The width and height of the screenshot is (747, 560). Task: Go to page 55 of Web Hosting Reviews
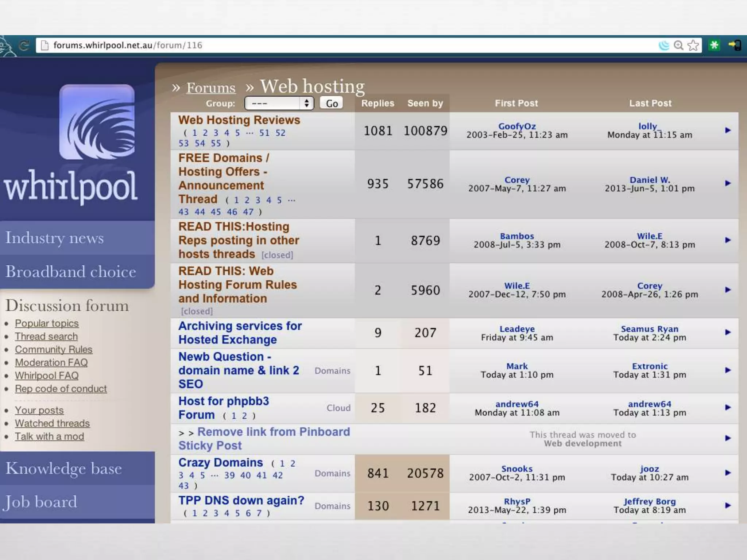[x=216, y=144]
